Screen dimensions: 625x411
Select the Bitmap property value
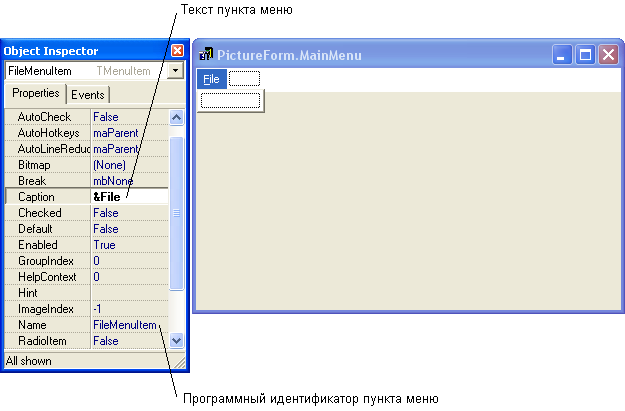127,165
